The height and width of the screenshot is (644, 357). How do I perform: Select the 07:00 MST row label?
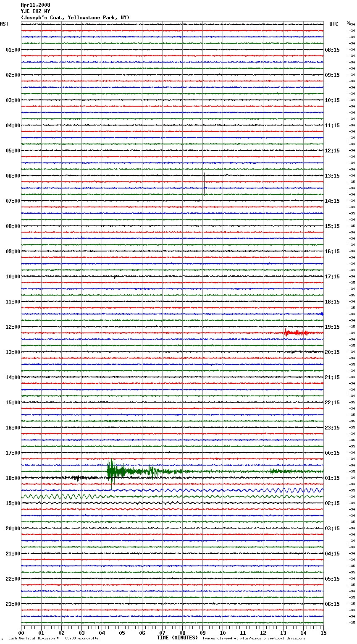[13, 201]
